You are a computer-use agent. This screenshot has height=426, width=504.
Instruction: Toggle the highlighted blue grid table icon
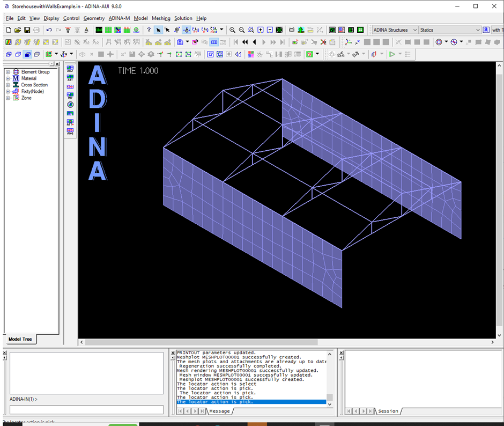[214, 42]
